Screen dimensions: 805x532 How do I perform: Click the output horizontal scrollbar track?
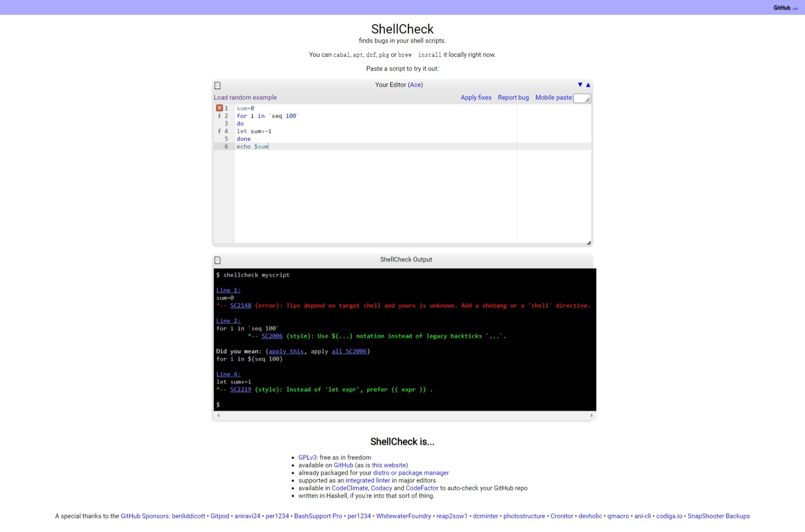click(405, 416)
